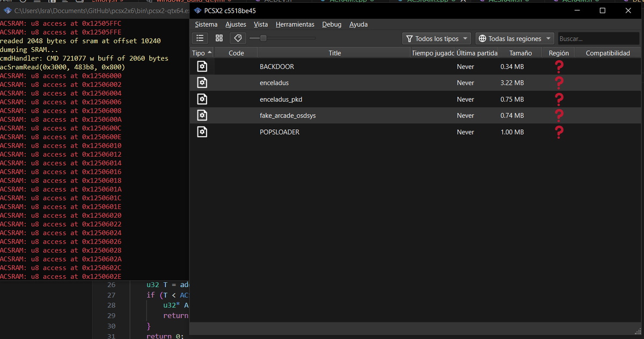Sort game list by Tipo column
This screenshot has height=339, width=644.
coord(202,53)
